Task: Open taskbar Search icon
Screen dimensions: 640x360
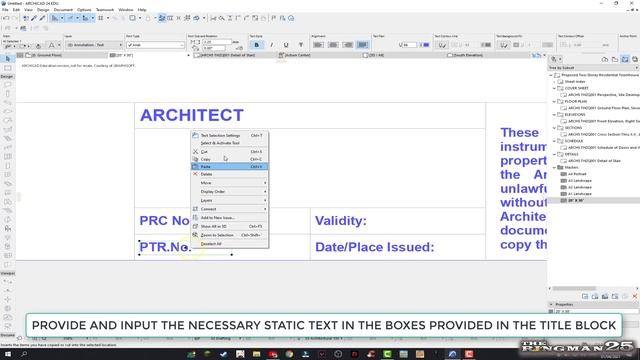Action: pyautogui.click(x=24, y=354)
